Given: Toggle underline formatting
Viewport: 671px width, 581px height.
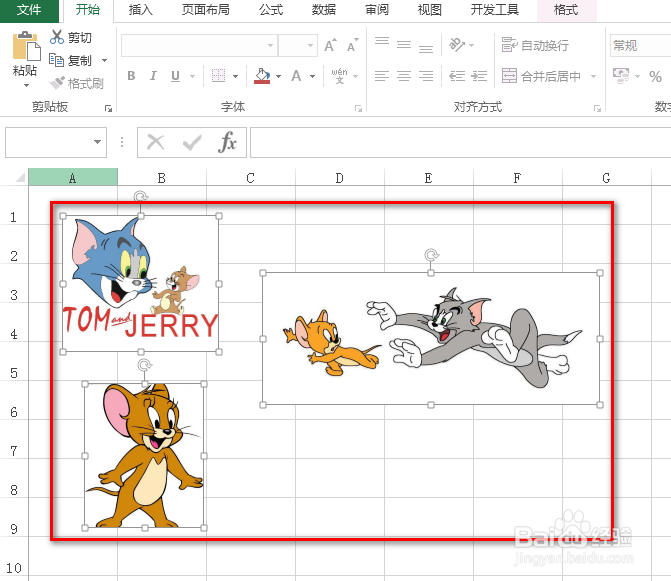Looking at the screenshot, I should click(x=175, y=76).
